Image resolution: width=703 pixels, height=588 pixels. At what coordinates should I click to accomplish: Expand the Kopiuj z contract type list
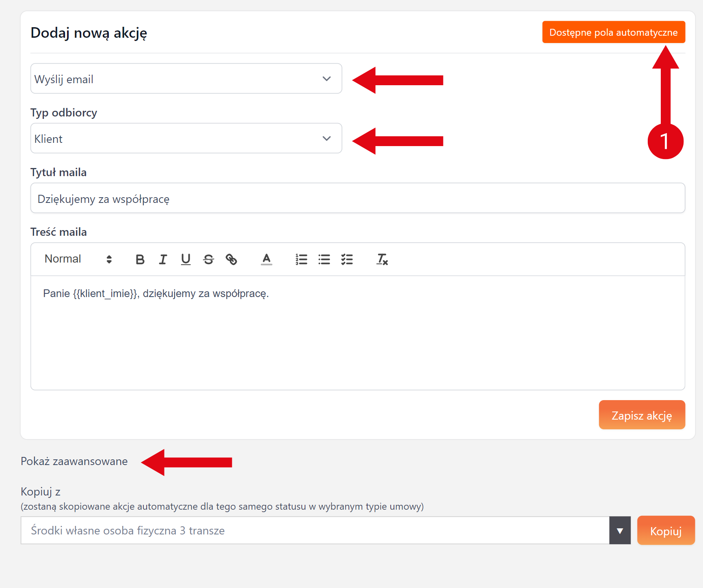(x=619, y=530)
